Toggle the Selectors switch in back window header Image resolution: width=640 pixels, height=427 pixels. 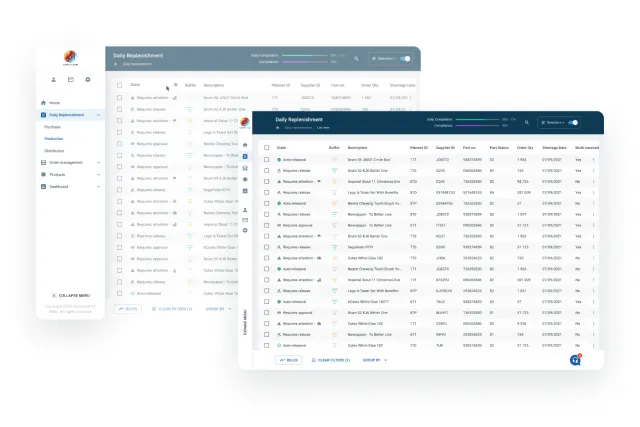tap(405, 59)
